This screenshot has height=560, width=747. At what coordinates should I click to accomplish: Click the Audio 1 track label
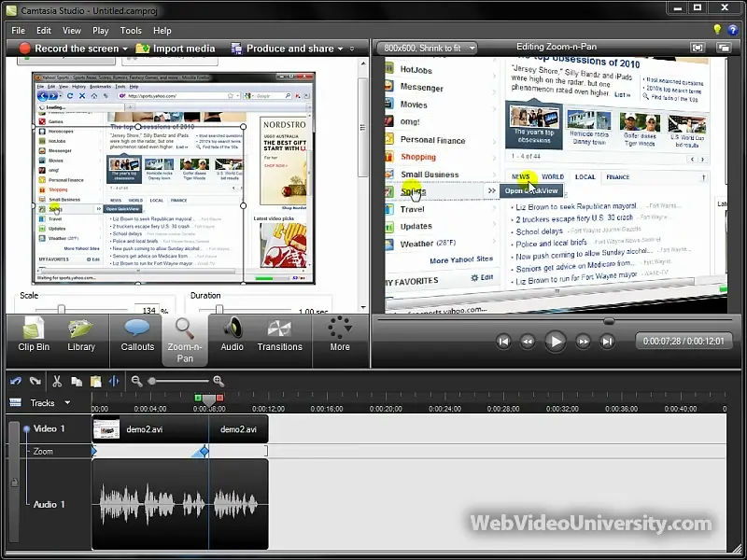click(x=49, y=504)
